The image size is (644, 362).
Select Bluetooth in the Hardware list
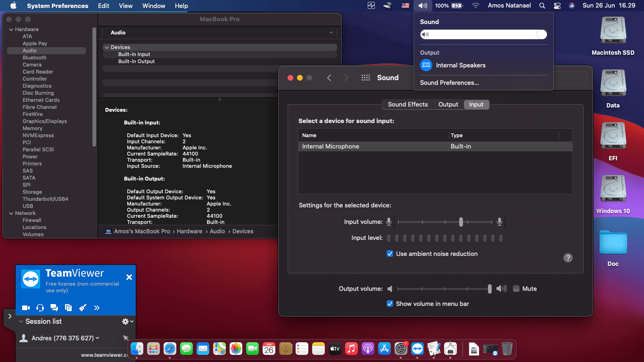34,58
